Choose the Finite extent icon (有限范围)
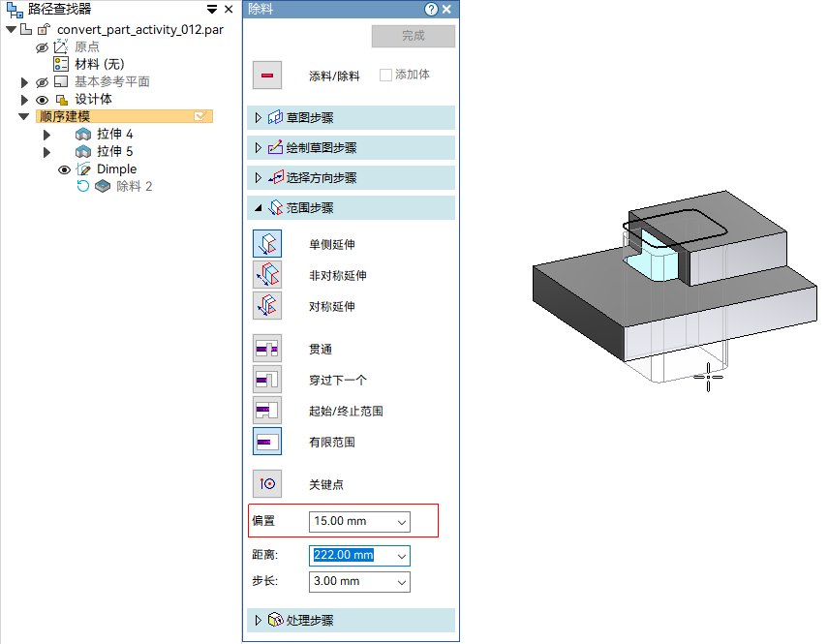The width and height of the screenshot is (828, 644). pos(267,442)
